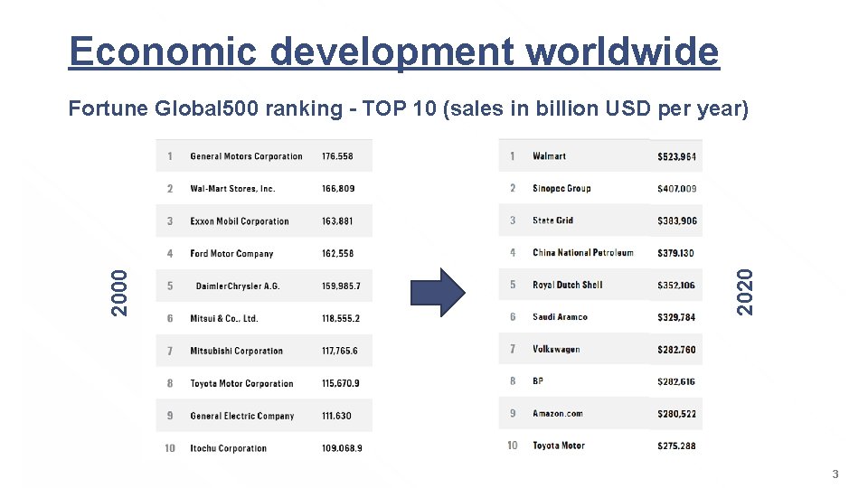Click the value 115,670.9
Screen dimensions: 868x488
[341, 383]
